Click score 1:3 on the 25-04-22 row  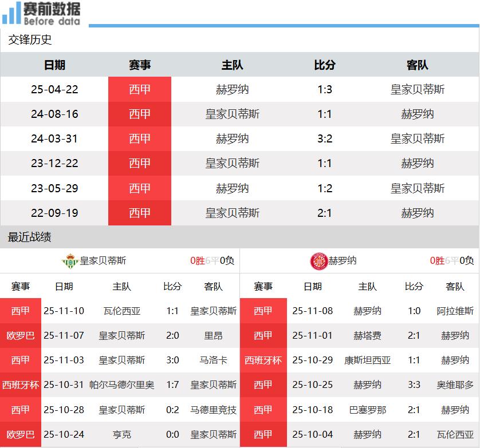325,89
